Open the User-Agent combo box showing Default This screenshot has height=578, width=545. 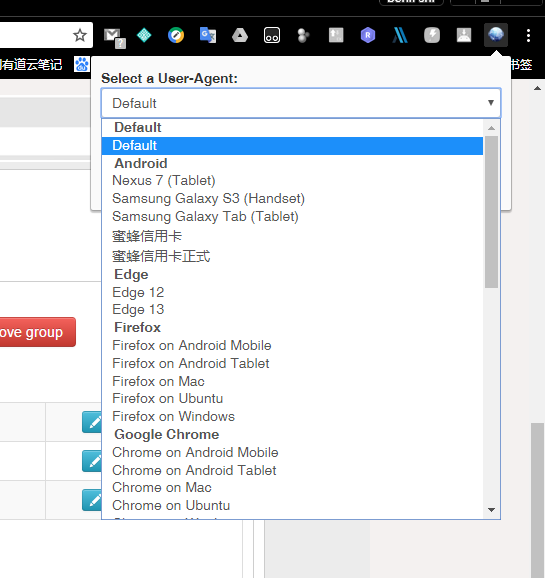pos(301,103)
